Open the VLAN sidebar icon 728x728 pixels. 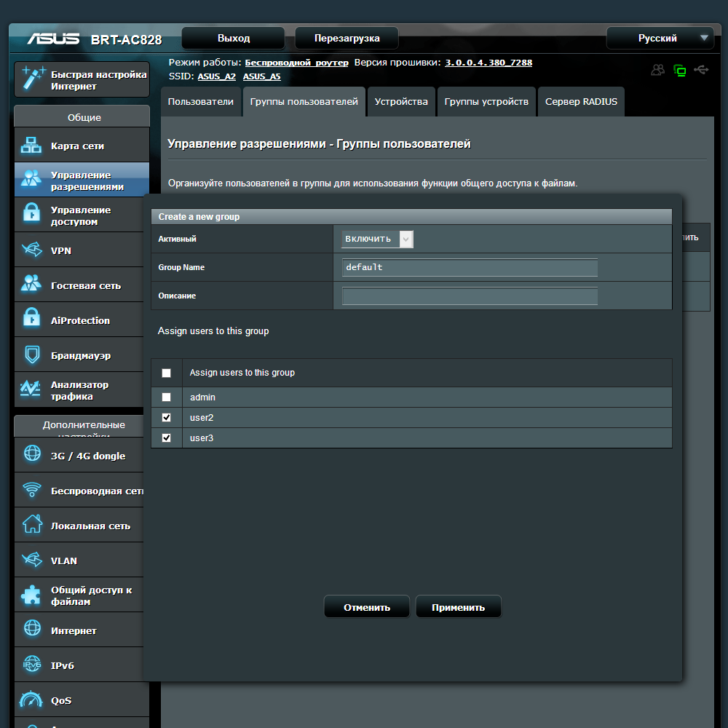pyautogui.click(x=31, y=559)
